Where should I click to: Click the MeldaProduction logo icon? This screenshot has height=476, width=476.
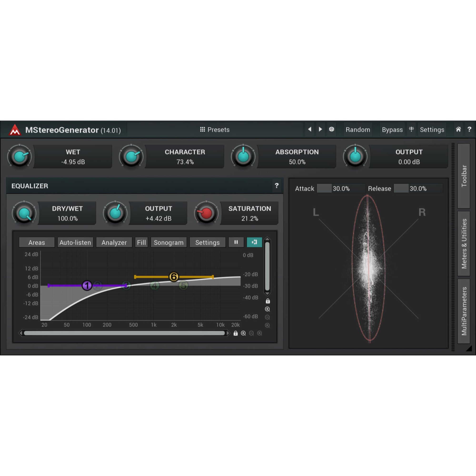(15, 130)
